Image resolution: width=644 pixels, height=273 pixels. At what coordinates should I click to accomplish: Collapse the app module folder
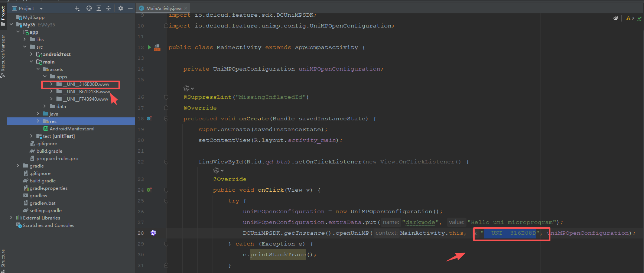pyautogui.click(x=18, y=32)
